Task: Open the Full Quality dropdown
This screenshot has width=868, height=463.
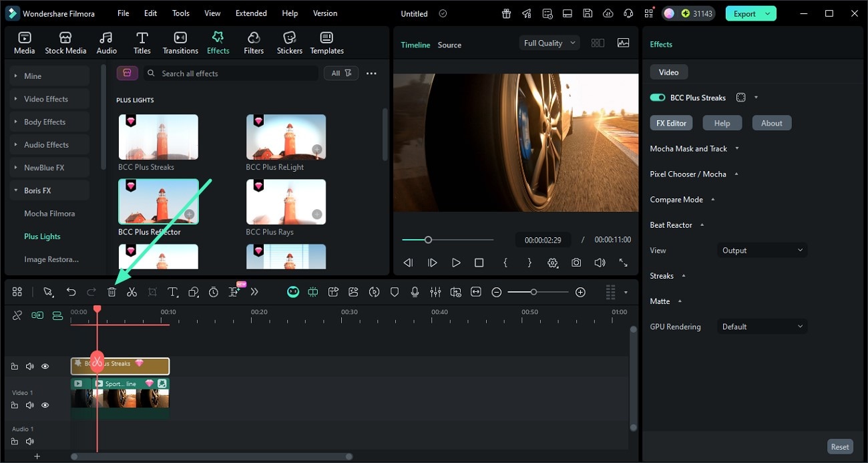Action: (x=549, y=43)
